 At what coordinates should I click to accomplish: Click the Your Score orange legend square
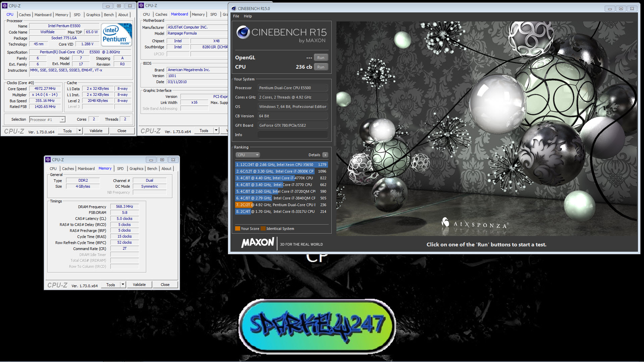pyautogui.click(x=237, y=229)
